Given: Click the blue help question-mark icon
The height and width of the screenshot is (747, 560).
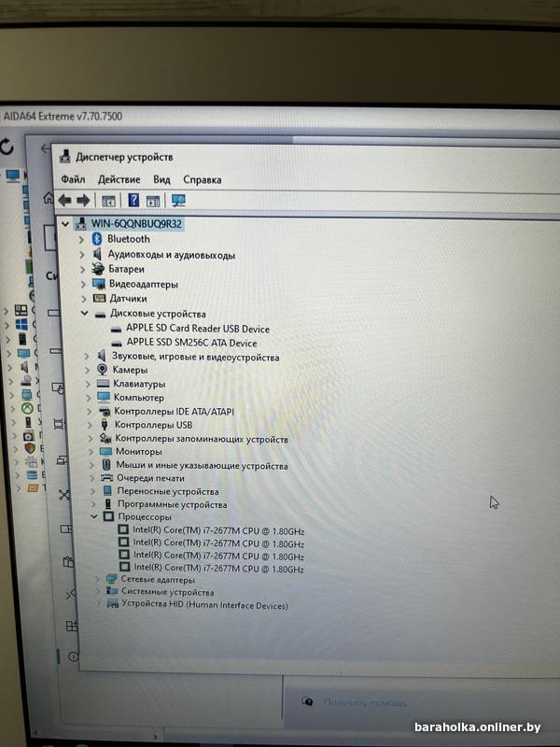Looking at the screenshot, I should click(x=133, y=200).
